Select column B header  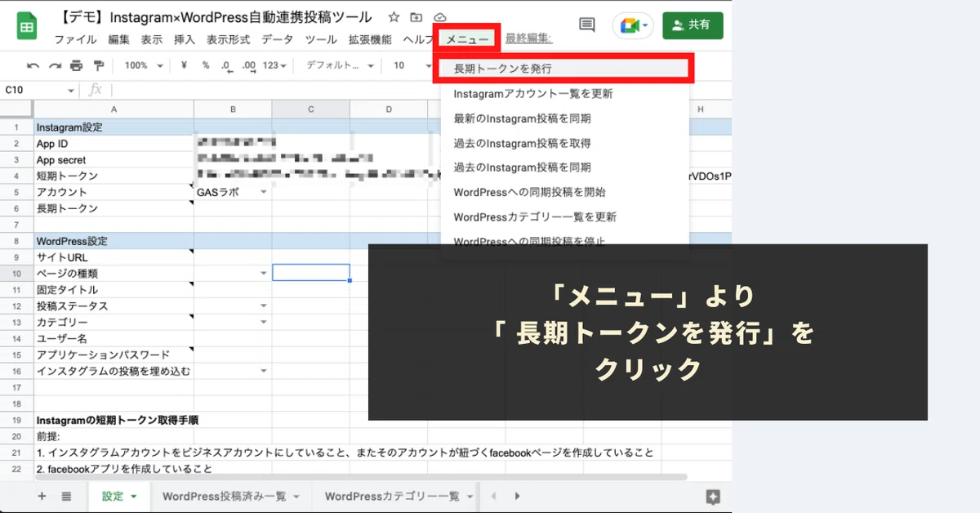233,109
